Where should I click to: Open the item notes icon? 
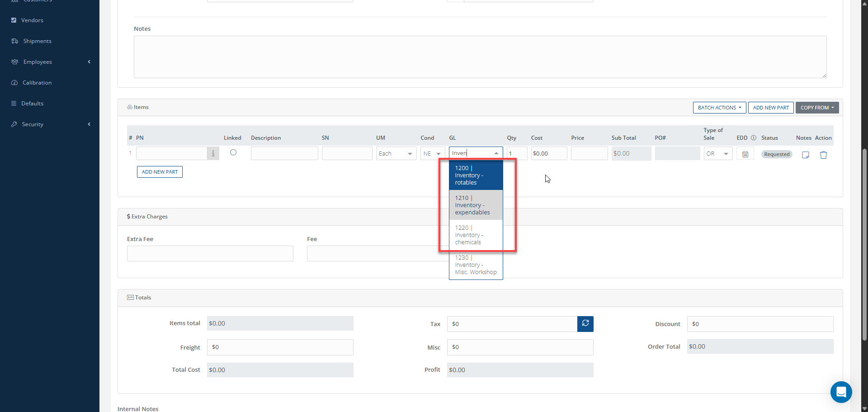tap(805, 155)
